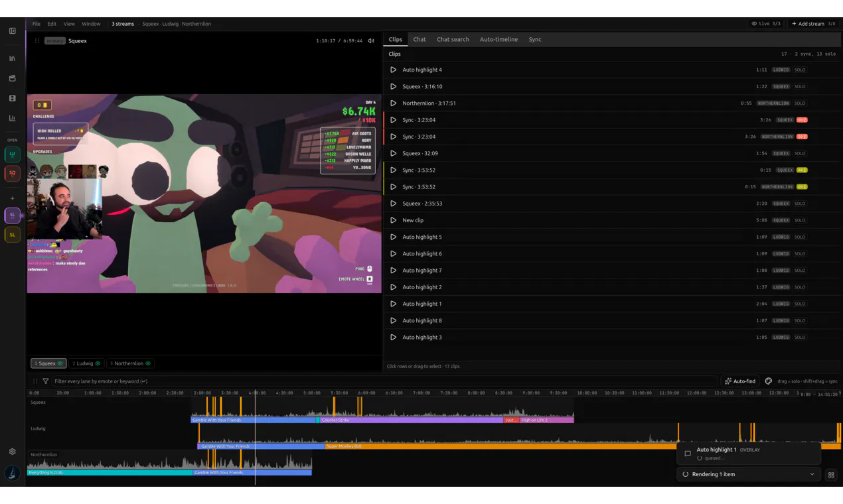Focus the lane filter keyword field
The height and width of the screenshot is (504, 843).
[x=384, y=381]
